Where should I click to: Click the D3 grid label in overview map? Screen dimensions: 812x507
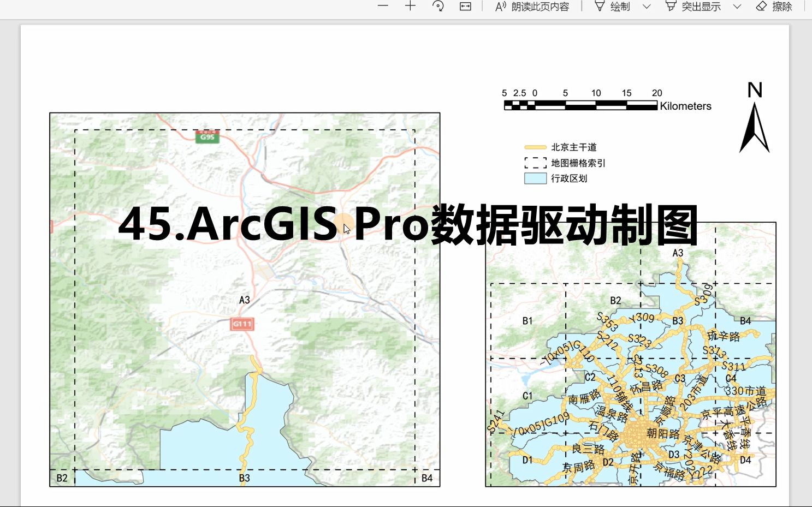tap(674, 455)
